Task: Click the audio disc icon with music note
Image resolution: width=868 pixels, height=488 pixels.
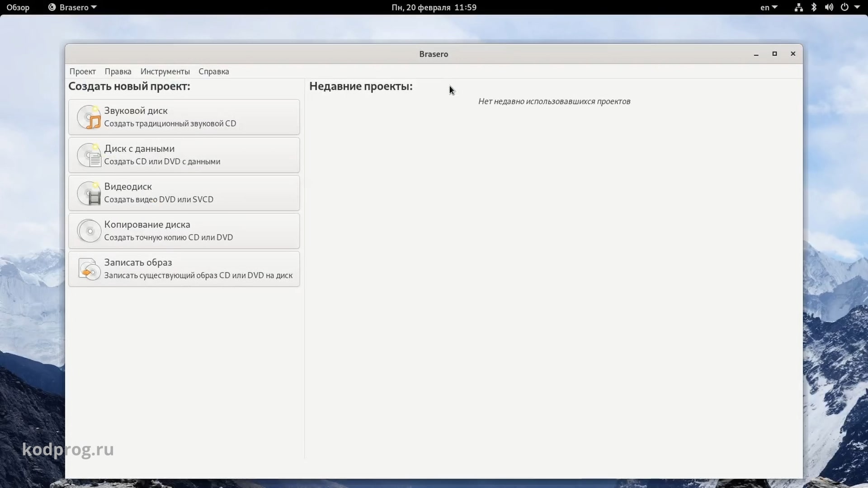Action: (x=89, y=117)
